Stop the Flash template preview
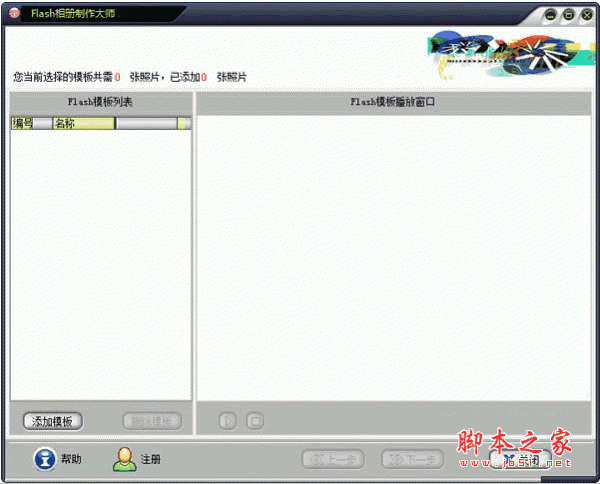Viewport: 600px width, 484px height. 255,421
